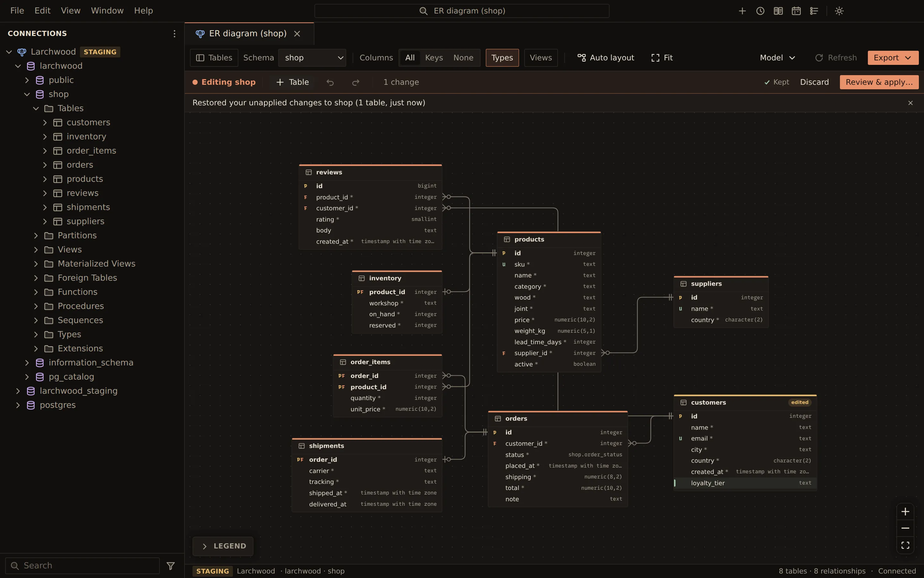Viewport: 924px width, 578px height.
Task: Set Columns display to Keys
Action: coord(434,58)
